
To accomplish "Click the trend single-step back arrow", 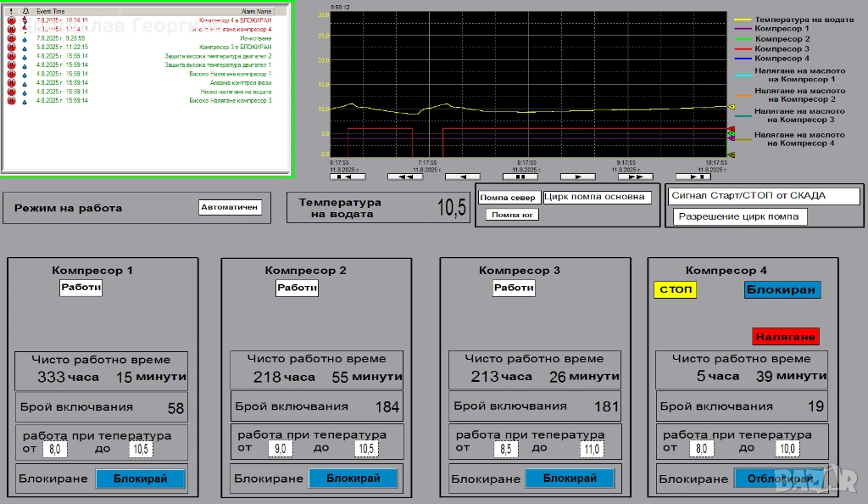I will click(462, 177).
